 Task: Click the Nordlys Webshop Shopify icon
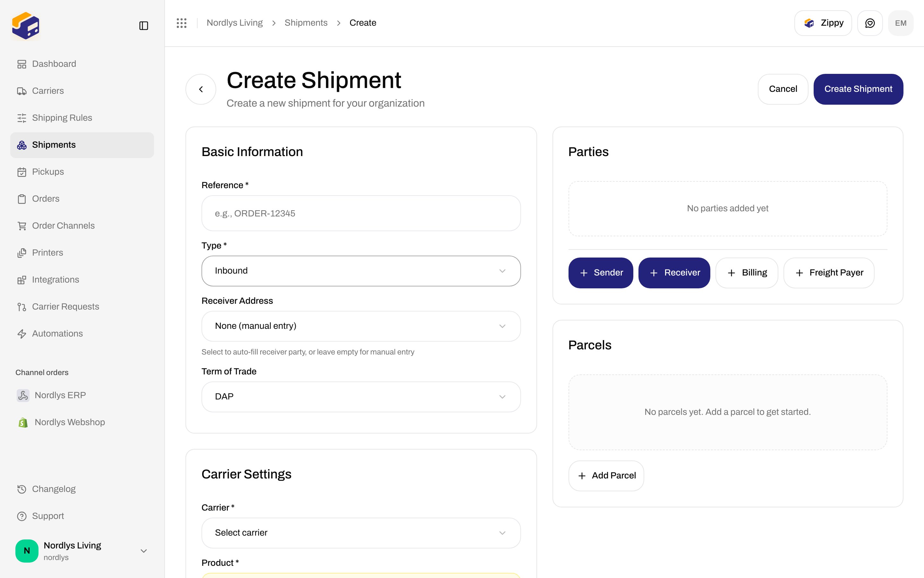pyautogui.click(x=23, y=422)
